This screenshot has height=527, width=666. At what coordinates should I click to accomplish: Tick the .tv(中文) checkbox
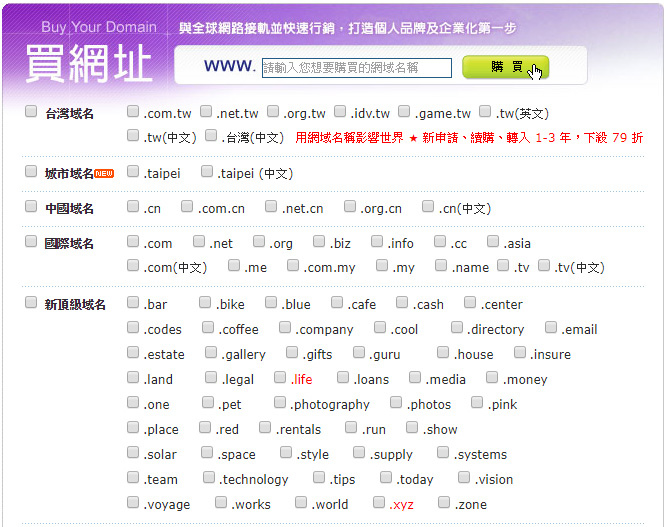click(544, 266)
